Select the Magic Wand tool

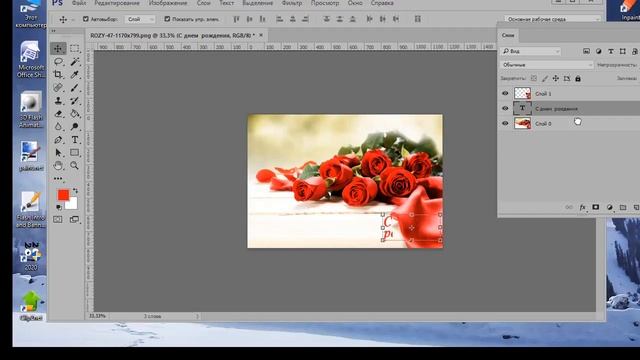click(x=74, y=62)
